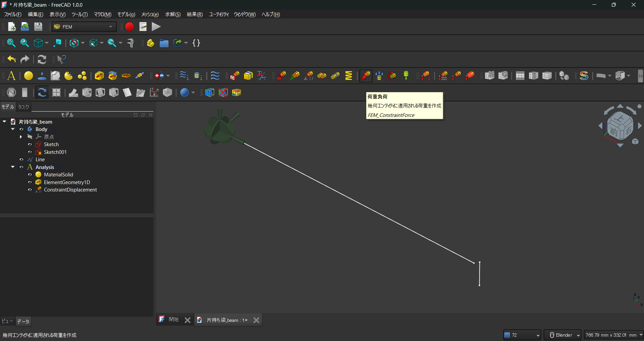
Task: Switch to the タスク panel tab
Action: coord(23,107)
